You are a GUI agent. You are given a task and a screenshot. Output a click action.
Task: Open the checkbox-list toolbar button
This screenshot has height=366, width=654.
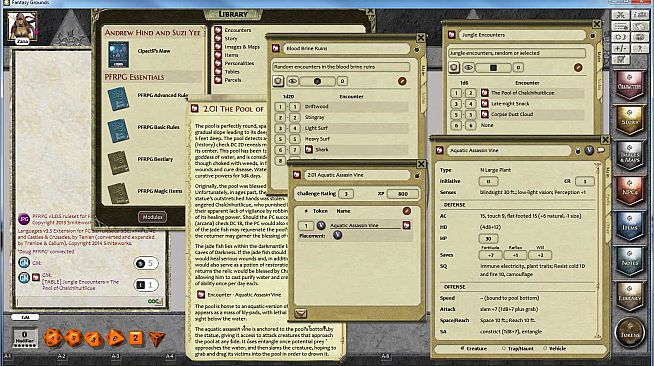point(620,60)
